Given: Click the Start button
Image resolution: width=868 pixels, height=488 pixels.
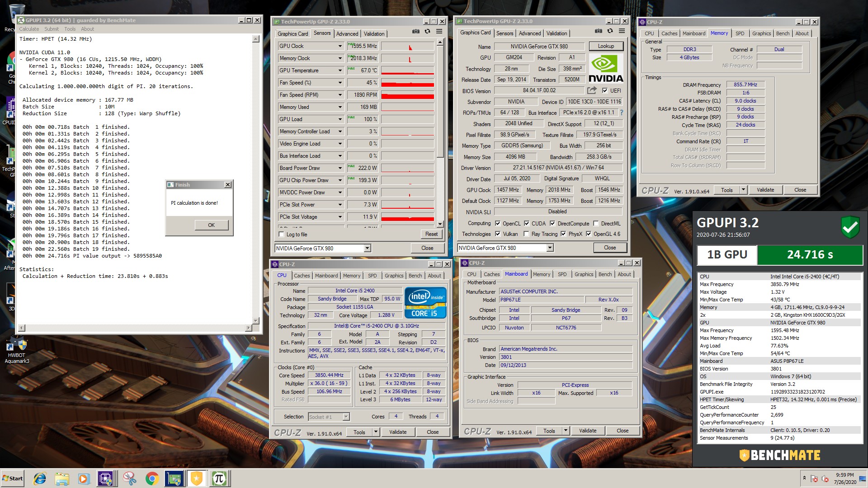Looking at the screenshot, I should (x=13, y=479).
